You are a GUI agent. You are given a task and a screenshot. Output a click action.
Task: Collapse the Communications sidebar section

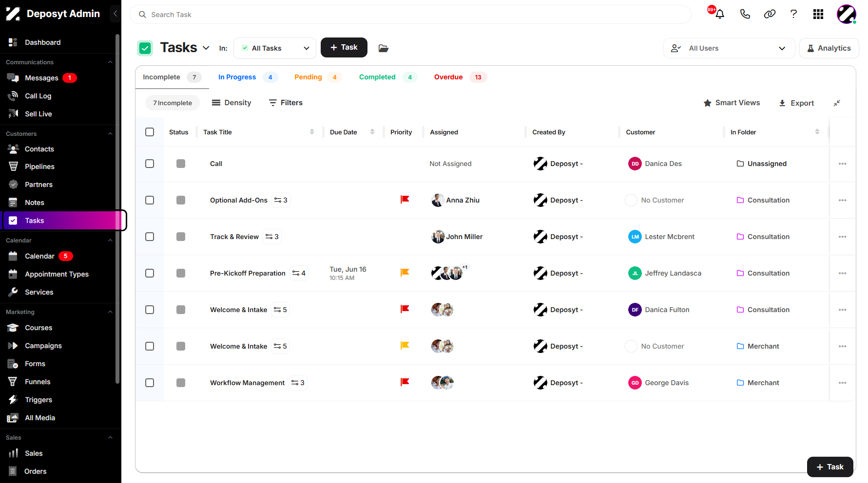click(110, 62)
